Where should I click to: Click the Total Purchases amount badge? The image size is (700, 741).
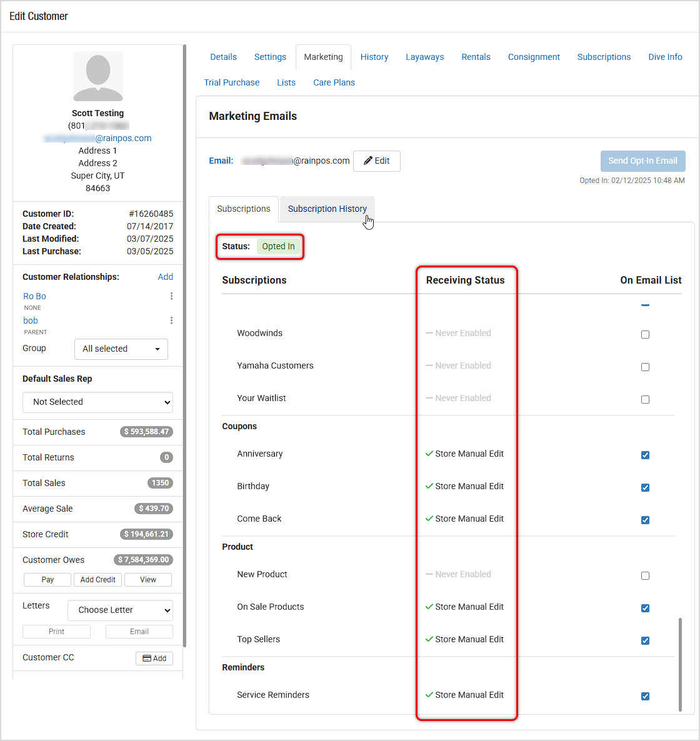(x=146, y=432)
